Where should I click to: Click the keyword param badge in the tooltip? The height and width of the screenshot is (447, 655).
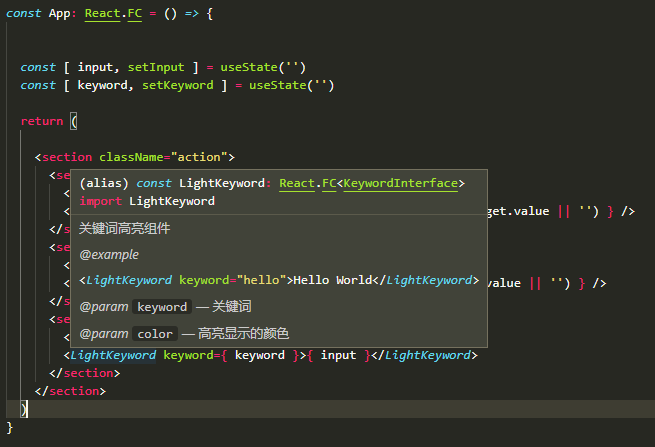[162, 307]
